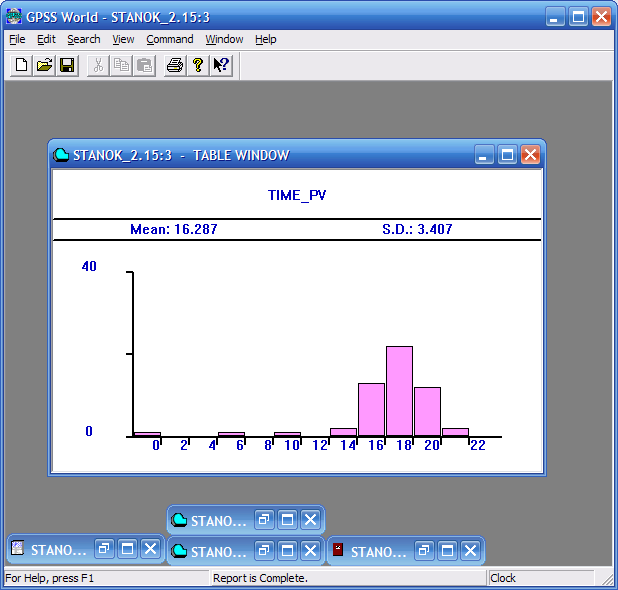
Task: Maximize the minimized STANO red-icon window
Action: pyautogui.click(x=447, y=550)
